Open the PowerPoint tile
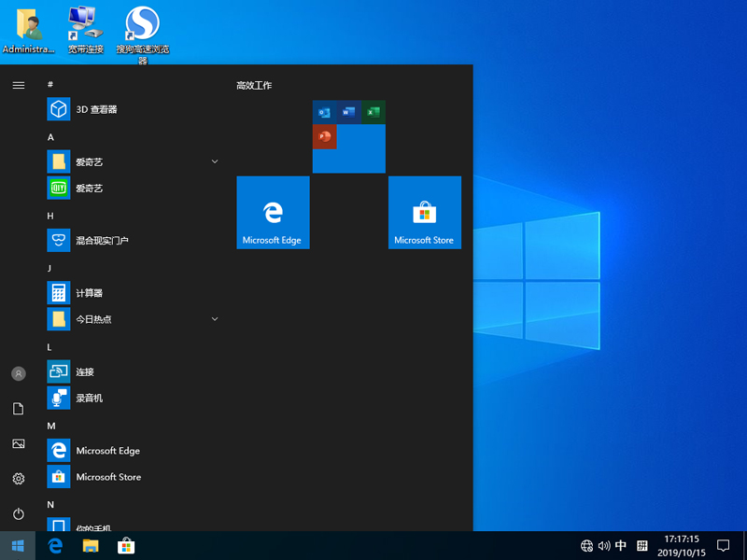The width and height of the screenshot is (747, 560). tap(325, 138)
